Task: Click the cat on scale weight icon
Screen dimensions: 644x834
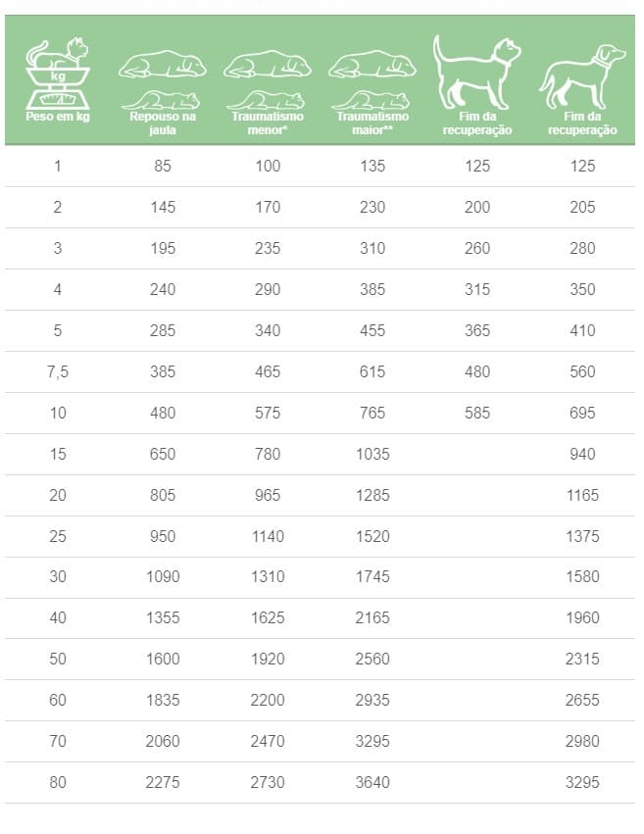Action: 57,74
